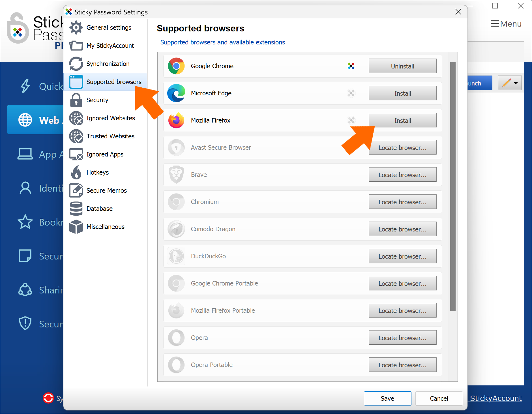Click the Bookmarks star icon in main window
The image size is (532, 414).
tap(25, 222)
